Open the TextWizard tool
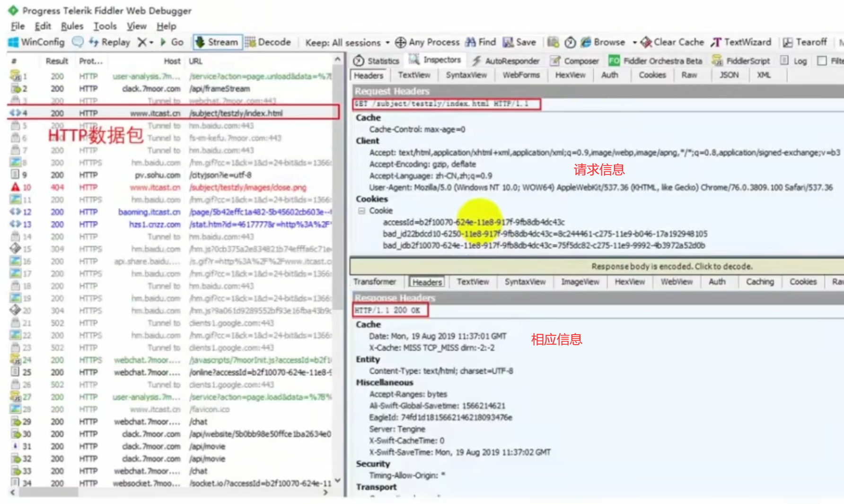 pos(740,42)
